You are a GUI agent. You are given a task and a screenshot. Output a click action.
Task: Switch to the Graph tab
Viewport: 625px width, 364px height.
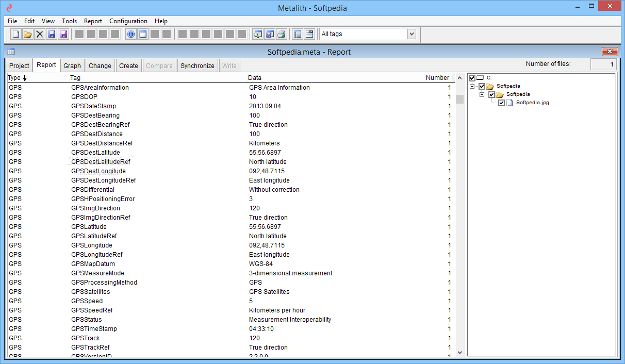pos(72,66)
